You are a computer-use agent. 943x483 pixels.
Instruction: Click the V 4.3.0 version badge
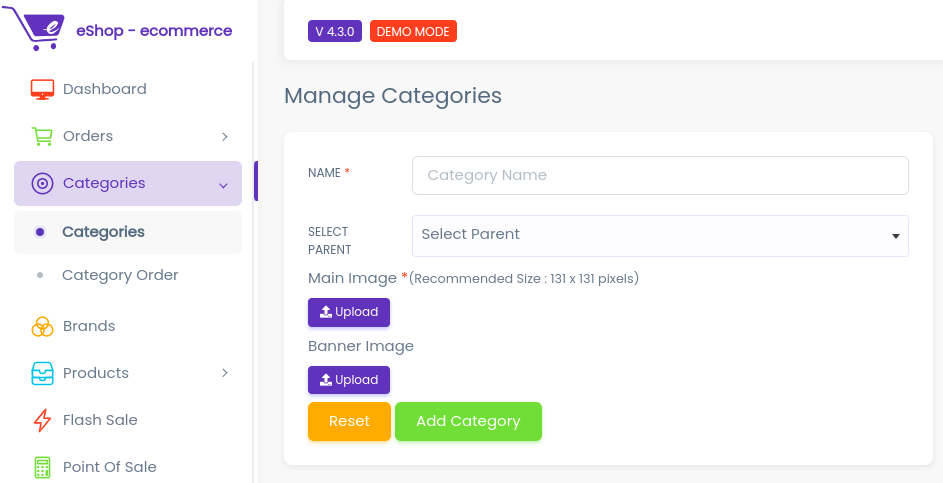tap(334, 31)
